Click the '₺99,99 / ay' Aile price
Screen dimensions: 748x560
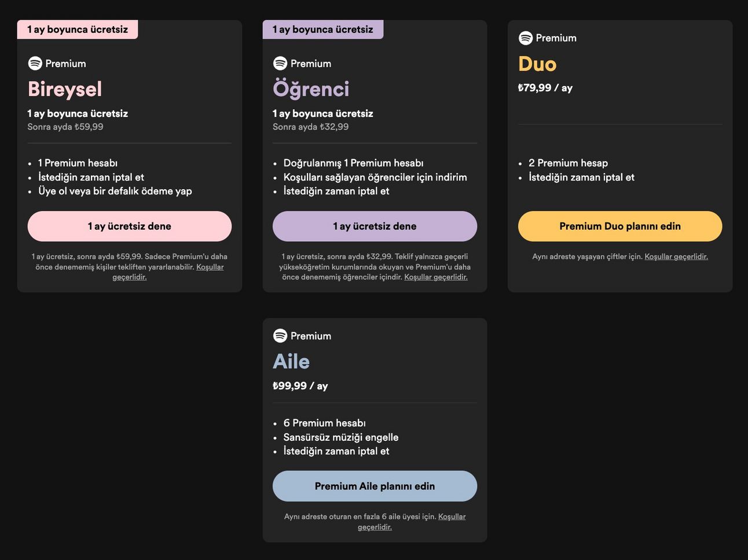tap(300, 386)
